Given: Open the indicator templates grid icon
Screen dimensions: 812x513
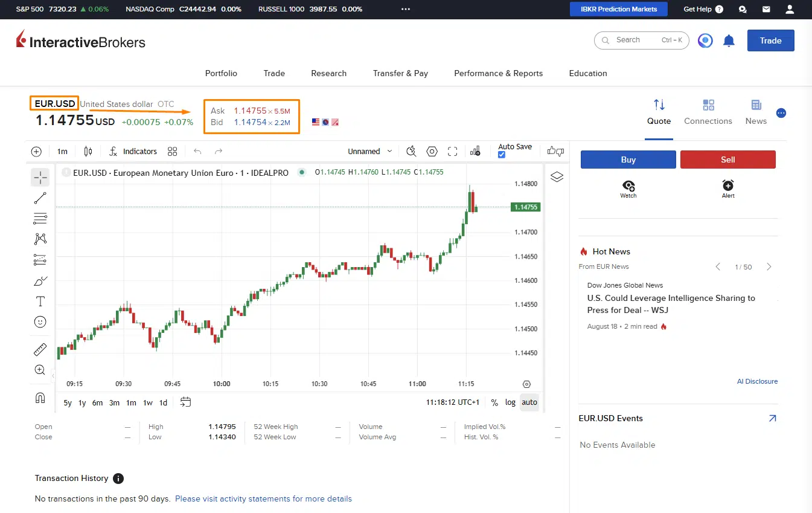Looking at the screenshot, I should [173, 152].
